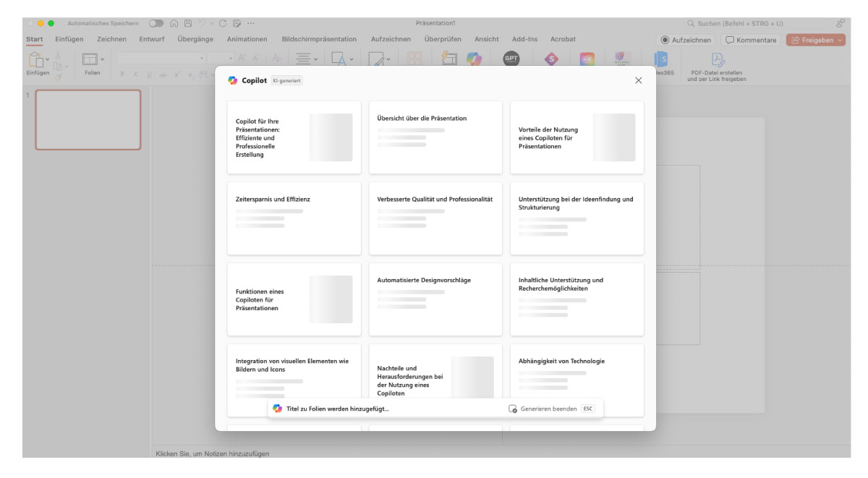The width and height of the screenshot is (868, 478).
Task: Select the Übersicht über die Präsentation card
Action: click(x=435, y=137)
